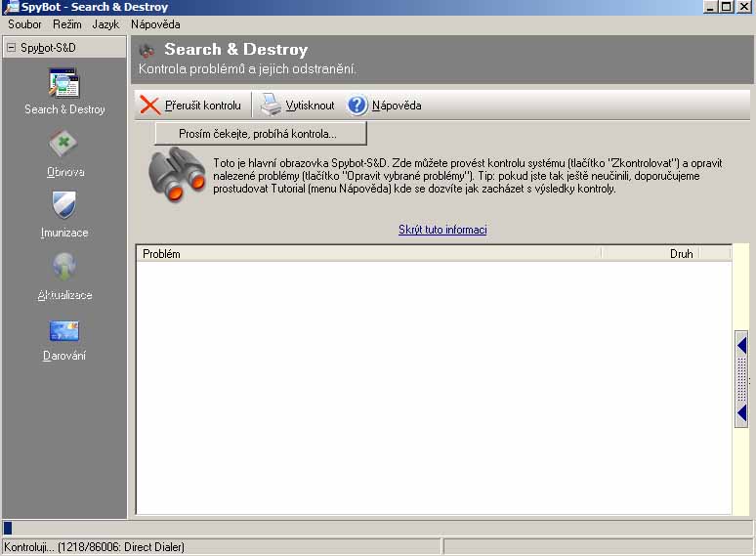Click the question mark Nápověda icon
The image size is (756, 556).
[x=357, y=106]
